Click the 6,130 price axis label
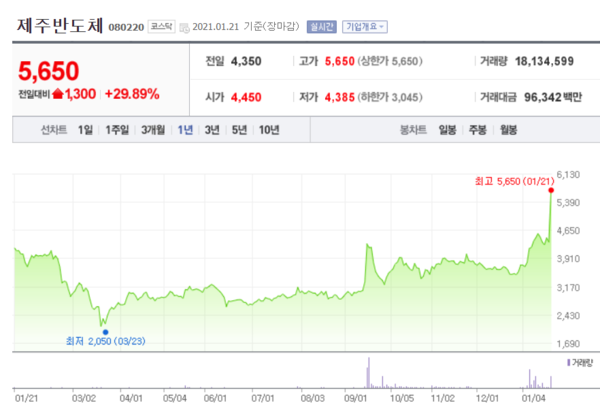Viewport: 600px width, 414px height. coord(568,175)
